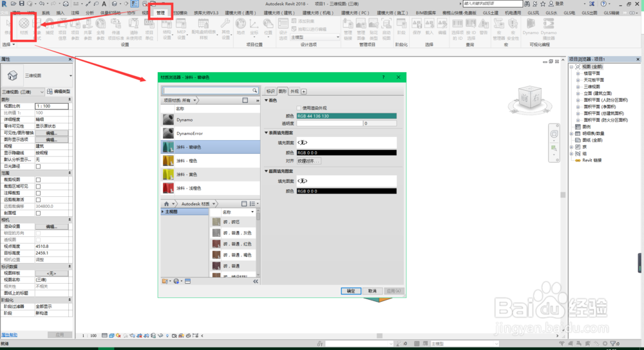Click the navigation wheel icon in 3D view
Image resolution: width=644 pixels, height=350 pixels.
pyautogui.click(x=554, y=134)
